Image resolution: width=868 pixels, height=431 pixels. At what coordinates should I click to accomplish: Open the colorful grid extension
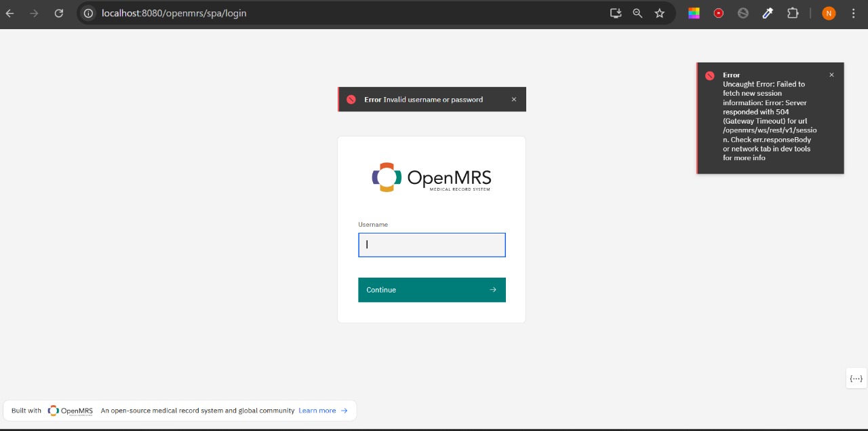tap(694, 13)
